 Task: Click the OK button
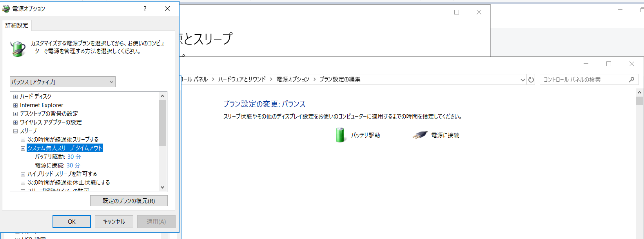coord(72,221)
